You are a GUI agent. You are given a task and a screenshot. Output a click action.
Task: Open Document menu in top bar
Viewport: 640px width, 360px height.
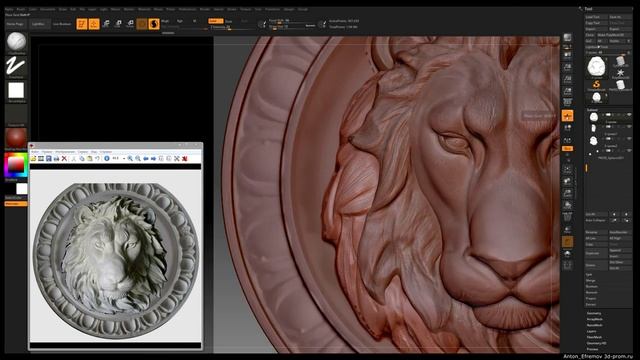point(48,9)
